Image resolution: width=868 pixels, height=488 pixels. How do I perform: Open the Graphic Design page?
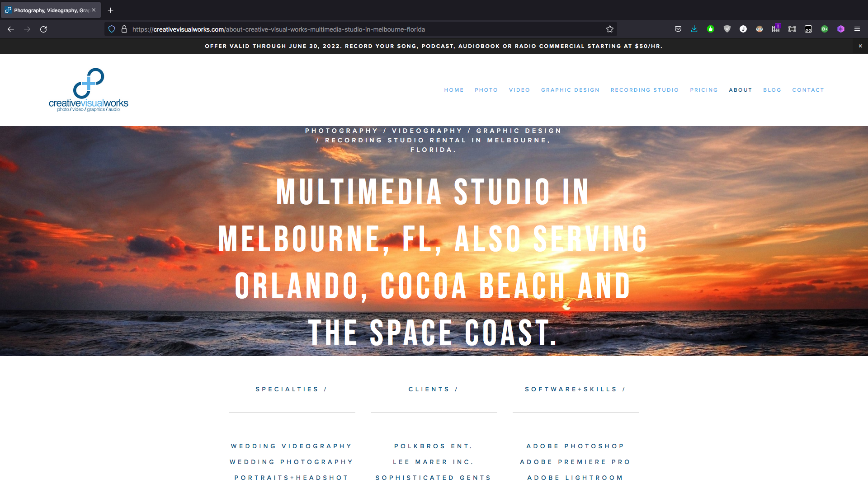(x=571, y=90)
